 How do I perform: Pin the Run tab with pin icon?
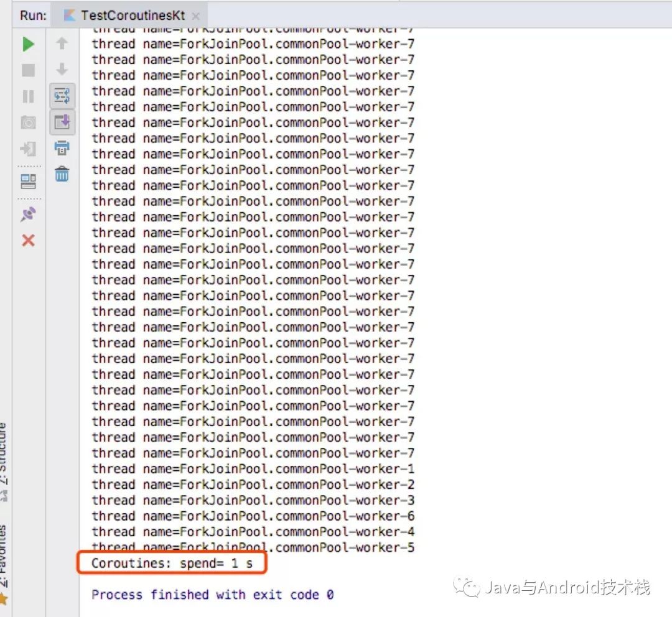[28, 214]
